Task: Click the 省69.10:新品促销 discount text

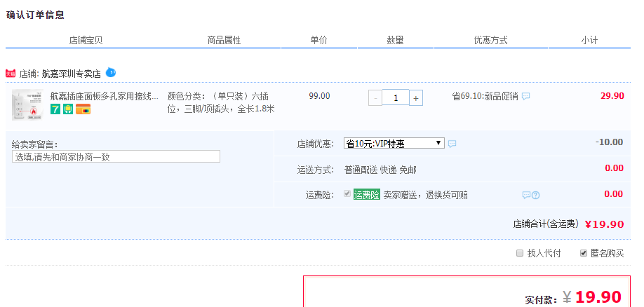Action: click(485, 97)
